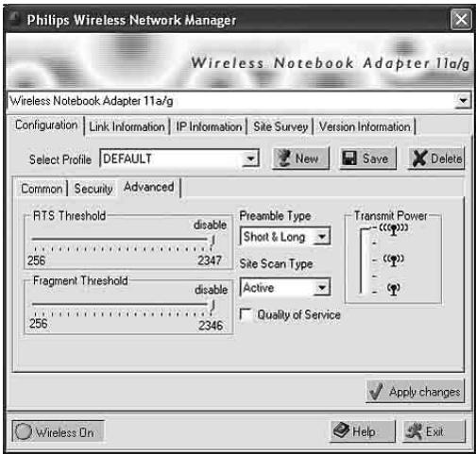This screenshot has height=454, width=476.
Task: Expand the Select Profile dropdown arrow
Action: [250, 159]
